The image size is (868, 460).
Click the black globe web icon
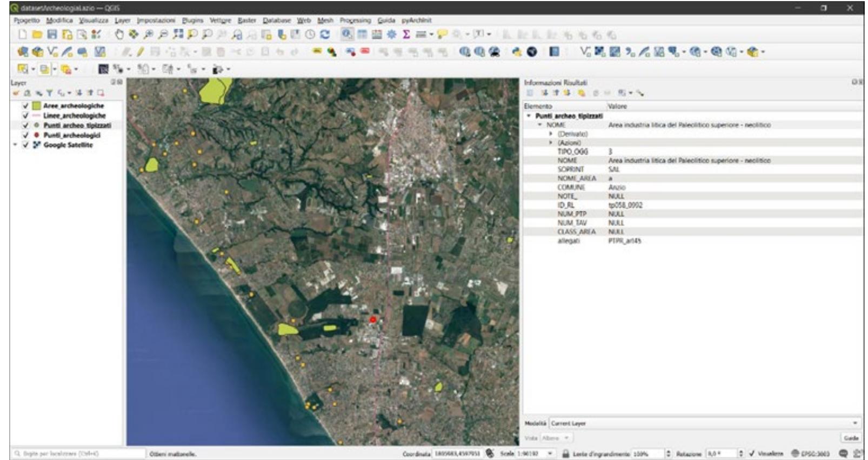(532, 52)
